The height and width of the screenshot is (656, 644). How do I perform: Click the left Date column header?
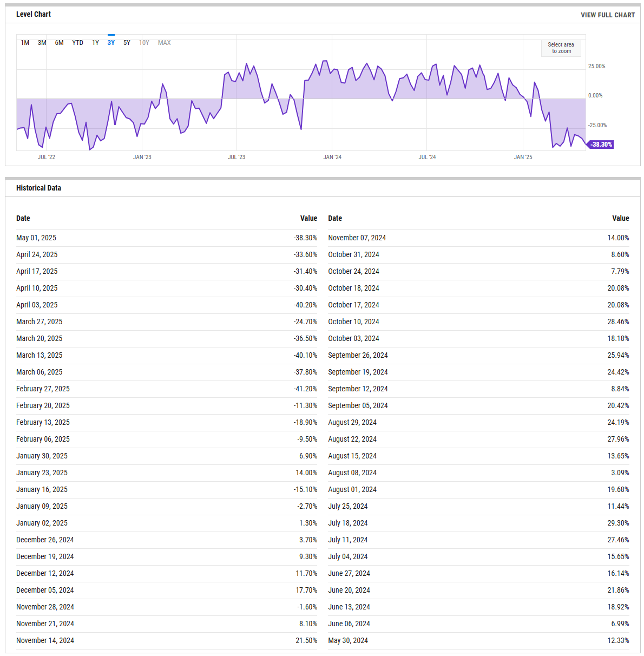pyautogui.click(x=23, y=219)
